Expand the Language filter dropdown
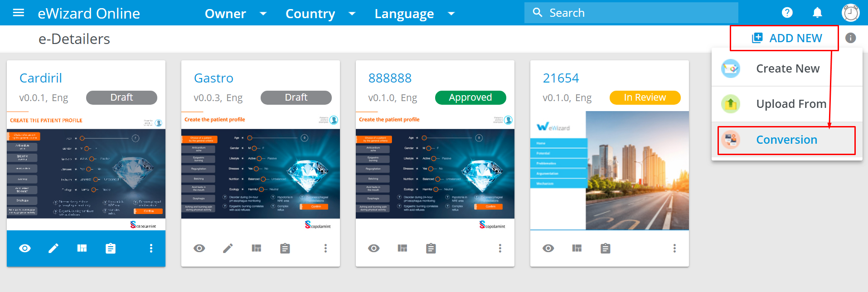 click(414, 14)
